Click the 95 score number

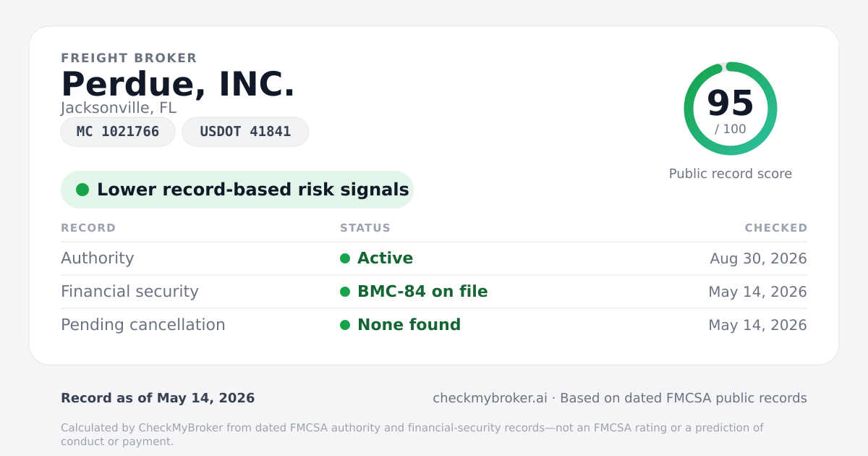731,103
